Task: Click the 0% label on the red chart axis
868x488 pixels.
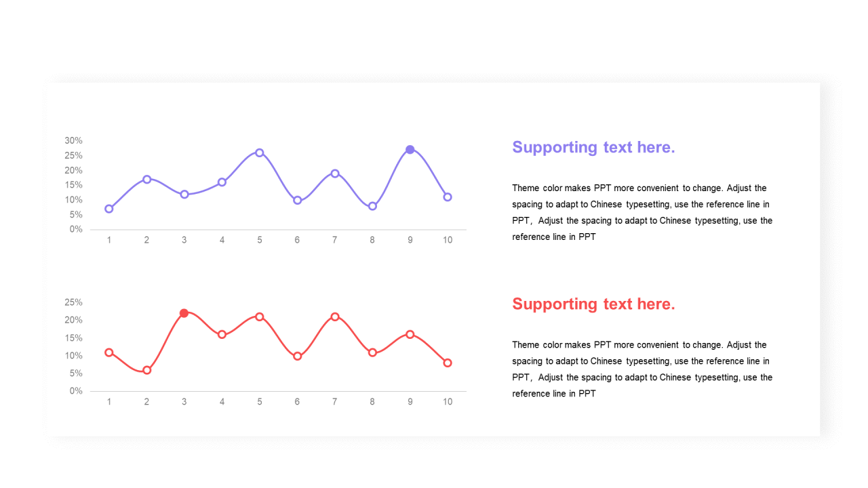Action: pyautogui.click(x=75, y=391)
